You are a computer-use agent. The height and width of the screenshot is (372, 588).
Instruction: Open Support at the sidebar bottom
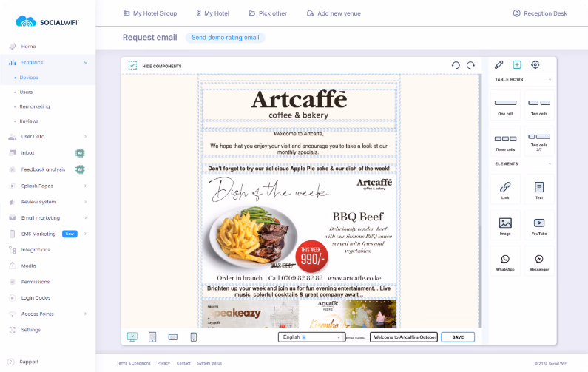point(29,362)
